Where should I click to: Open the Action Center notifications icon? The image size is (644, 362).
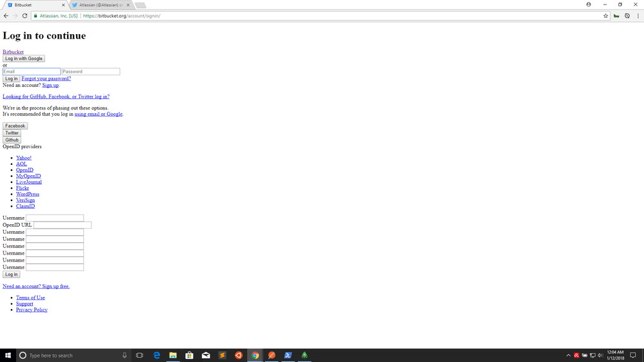[x=633, y=356]
